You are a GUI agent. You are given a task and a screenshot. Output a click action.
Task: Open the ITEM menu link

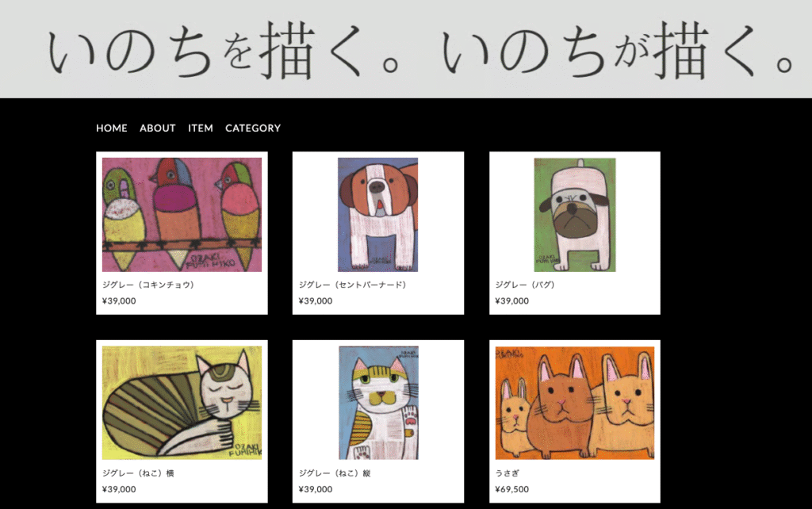[201, 128]
